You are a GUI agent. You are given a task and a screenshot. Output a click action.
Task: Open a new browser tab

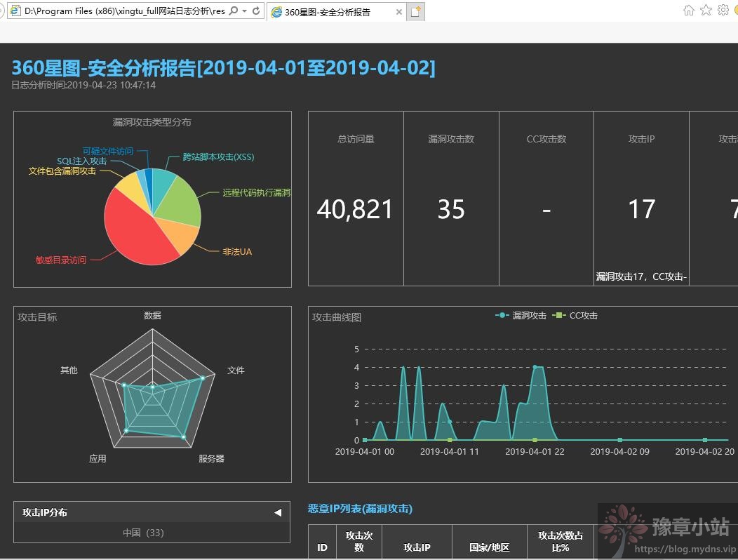point(415,12)
